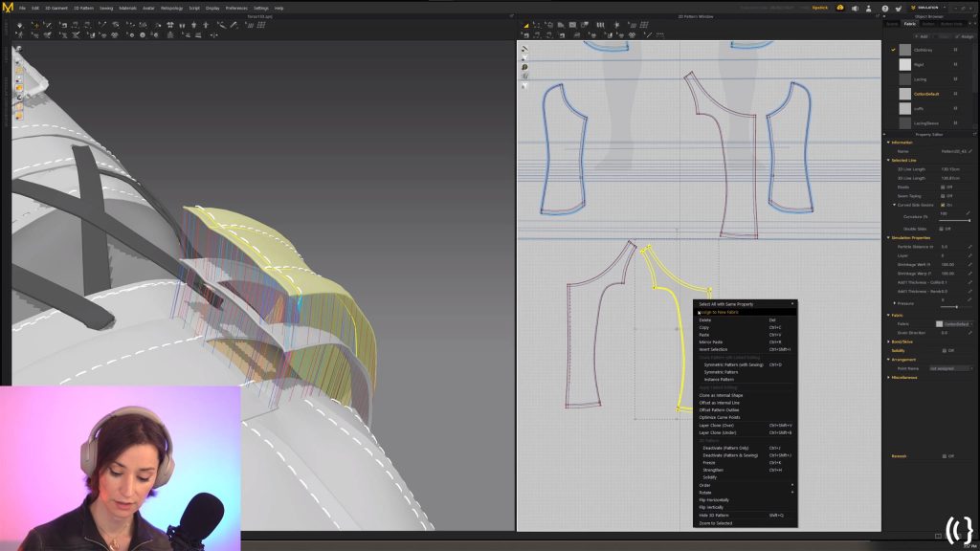Image resolution: width=980 pixels, height=551 pixels.
Task: Click the edit pencil beside Shrinkage Weft
Action: point(970,264)
